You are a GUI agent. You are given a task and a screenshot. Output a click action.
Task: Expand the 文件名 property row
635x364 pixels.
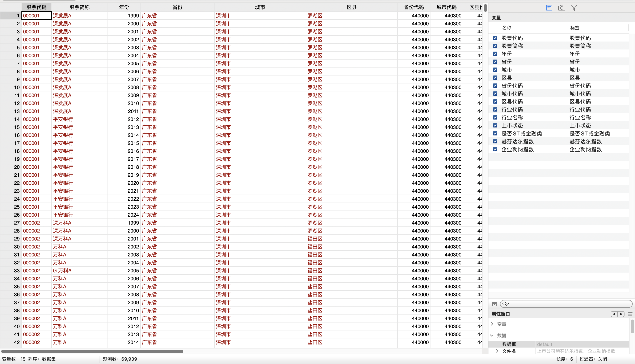[497, 351]
